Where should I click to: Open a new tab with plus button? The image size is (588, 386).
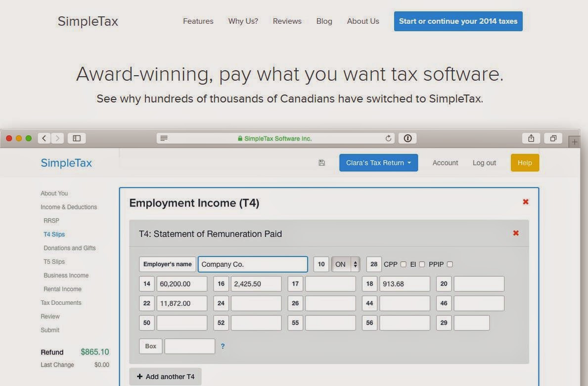click(x=574, y=142)
